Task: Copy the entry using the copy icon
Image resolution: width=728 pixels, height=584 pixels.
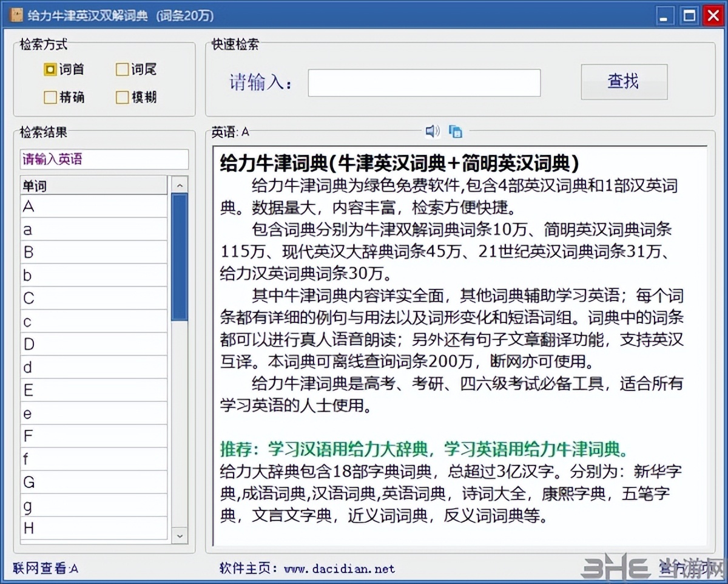Action: tap(456, 131)
